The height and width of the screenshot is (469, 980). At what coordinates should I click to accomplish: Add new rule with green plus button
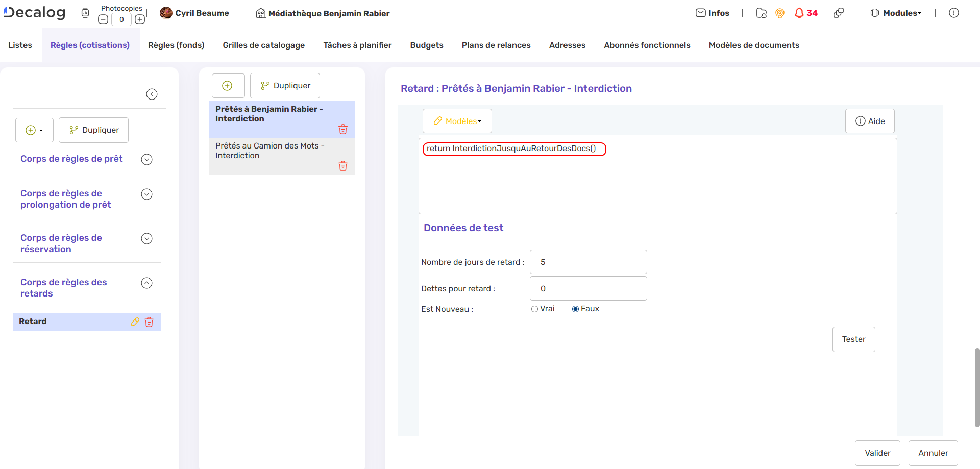(228, 86)
